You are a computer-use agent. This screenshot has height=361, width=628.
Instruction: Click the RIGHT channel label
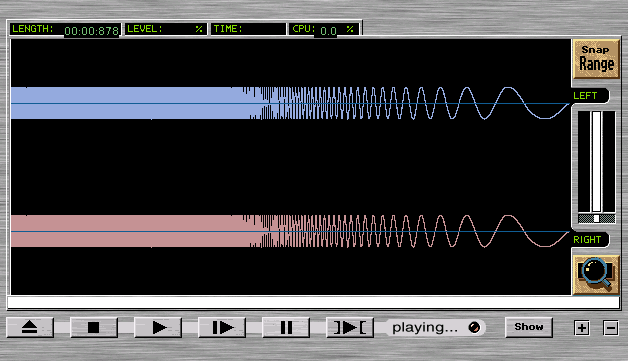(x=587, y=240)
